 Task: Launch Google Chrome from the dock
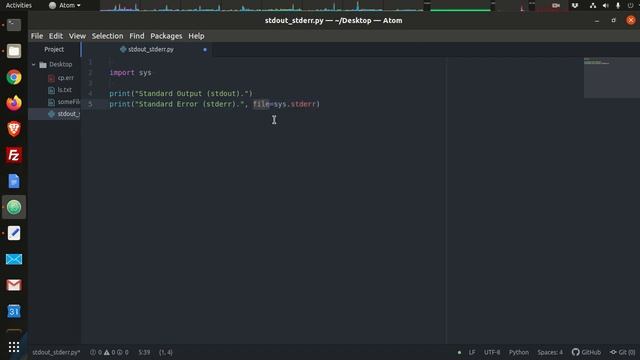(14, 77)
